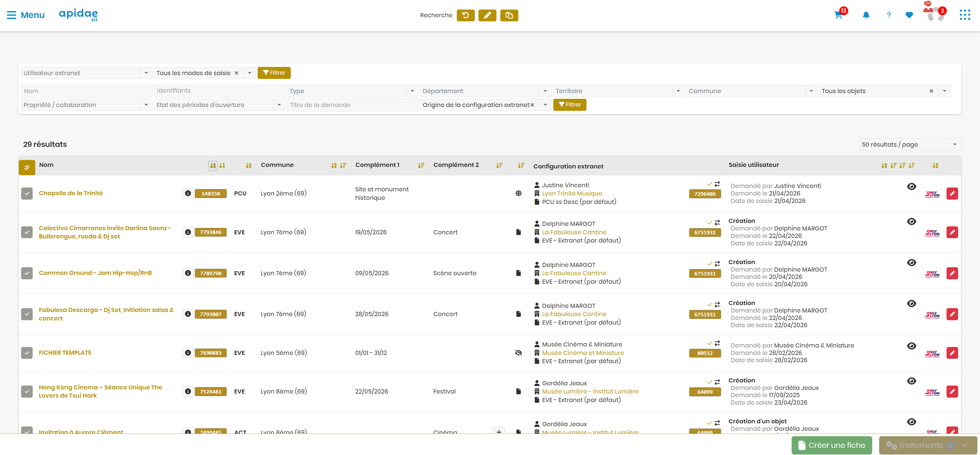Expand the Propriété / collaboration dropdown

[x=146, y=104]
